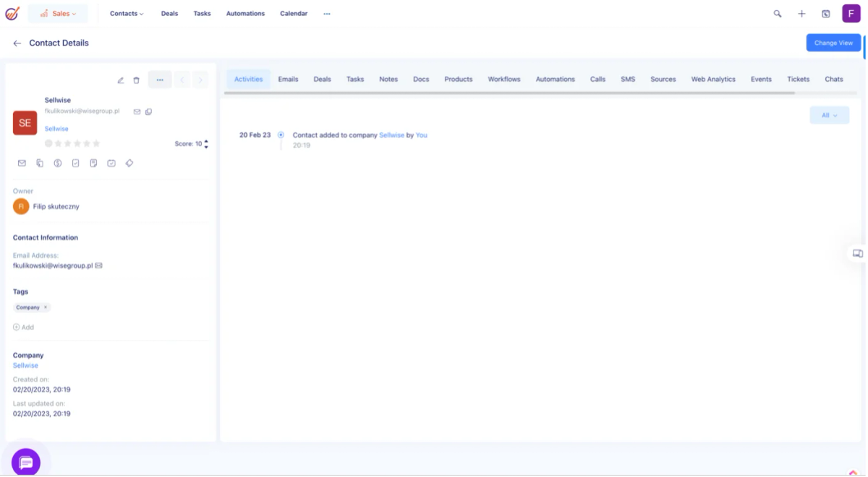The image size is (868, 477).
Task: Select the Activities tab
Action: (248, 79)
